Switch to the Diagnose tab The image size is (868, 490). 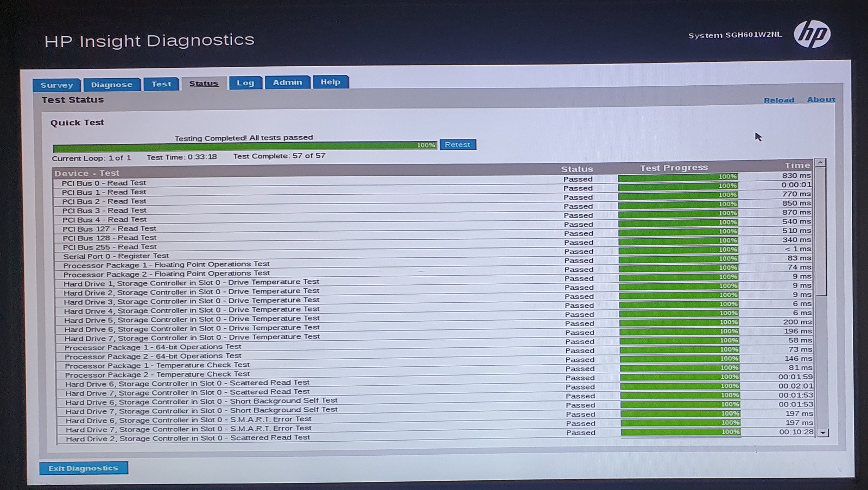tap(111, 84)
